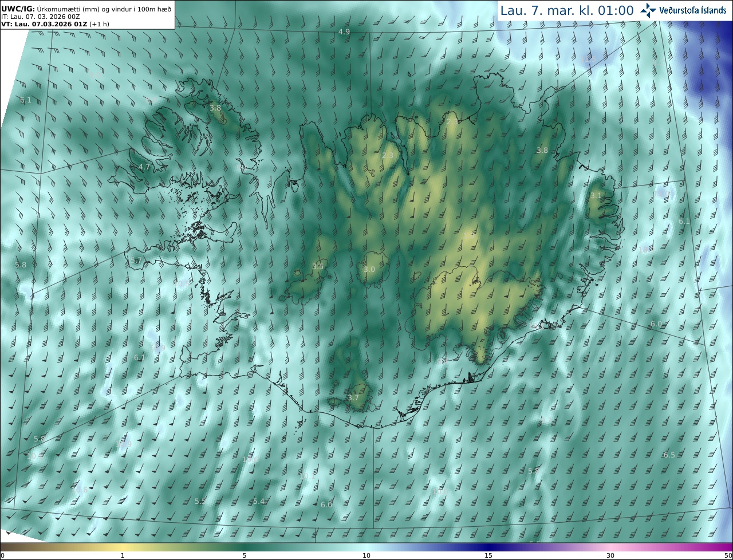Click the 5.7 value label on the map

click(136, 261)
